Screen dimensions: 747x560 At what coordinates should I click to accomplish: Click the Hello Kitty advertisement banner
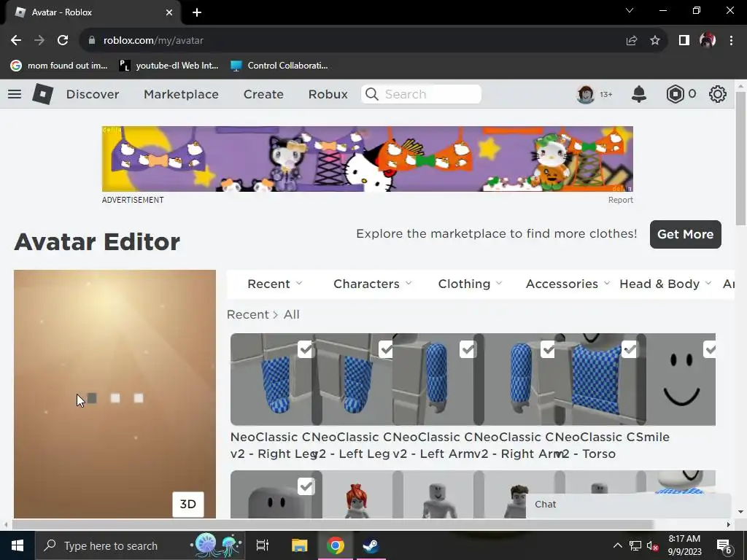[x=368, y=159]
